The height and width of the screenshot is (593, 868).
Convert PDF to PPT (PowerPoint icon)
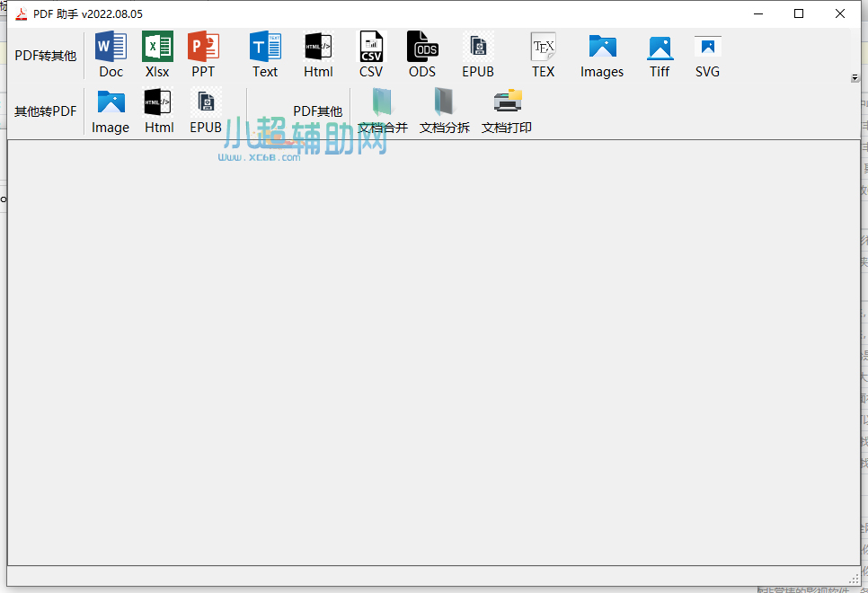click(203, 55)
